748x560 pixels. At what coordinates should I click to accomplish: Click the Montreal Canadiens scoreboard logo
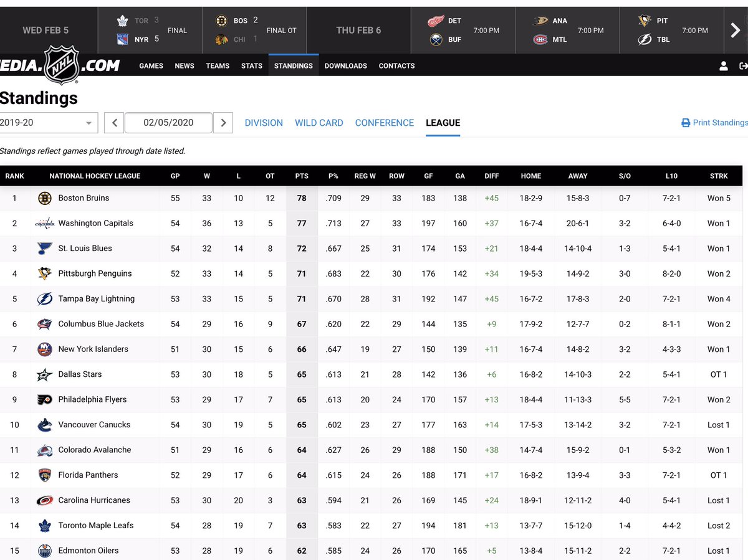(x=540, y=40)
